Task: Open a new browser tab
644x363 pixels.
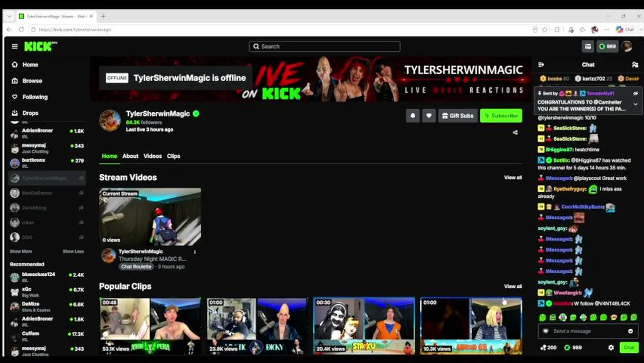Action: point(103,16)
